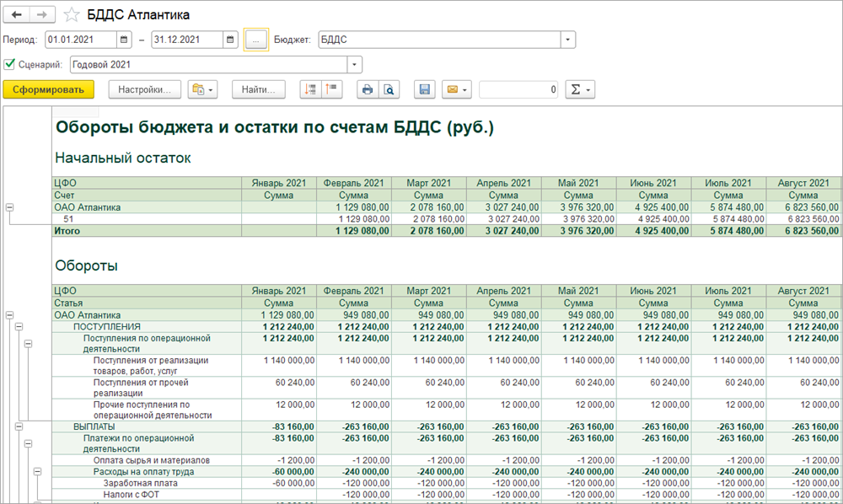843x504 pixels.
Task: Print the report with printer icon
Action: tap(368, 89)
